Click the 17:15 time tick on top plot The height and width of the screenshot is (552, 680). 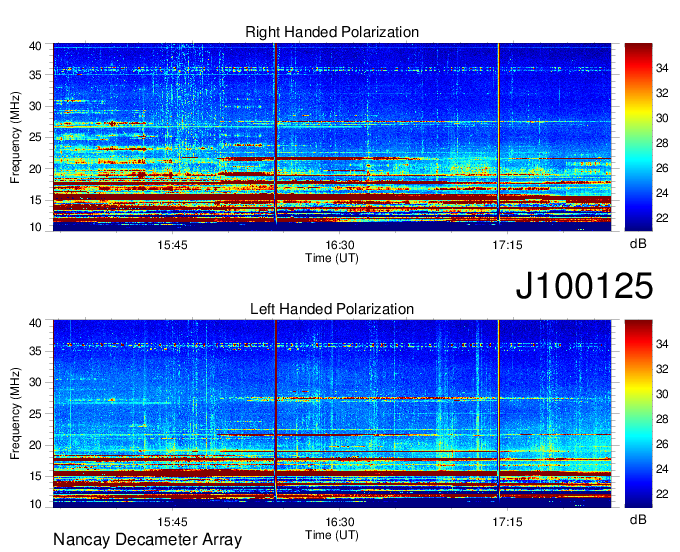coord(507,245)
